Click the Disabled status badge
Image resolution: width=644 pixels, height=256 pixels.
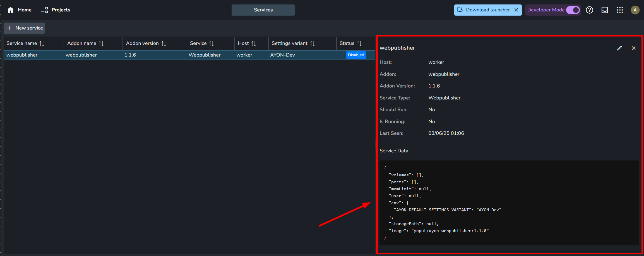(x=356, y=55)
